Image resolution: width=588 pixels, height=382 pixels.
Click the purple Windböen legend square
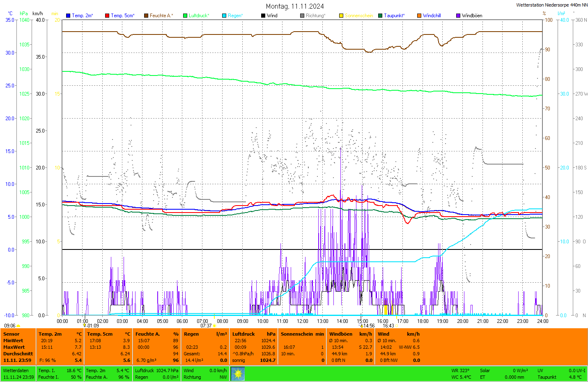(x=458, y=16)
